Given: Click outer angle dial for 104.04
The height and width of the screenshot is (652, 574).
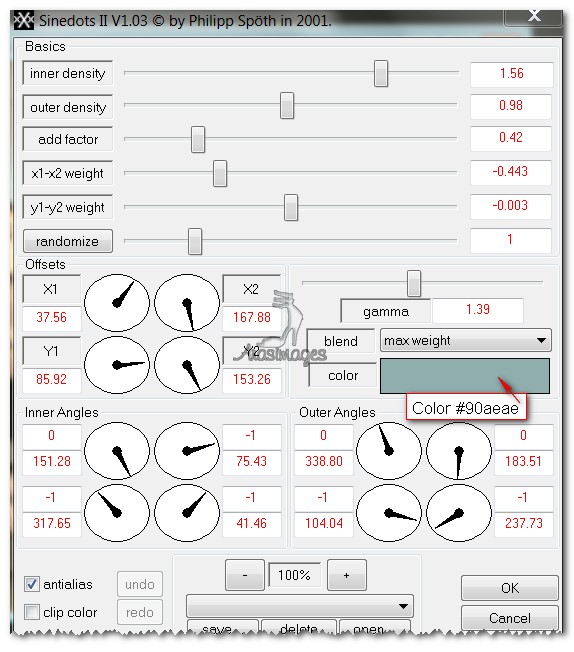Looking at the screenshot, I should [389, 513].
